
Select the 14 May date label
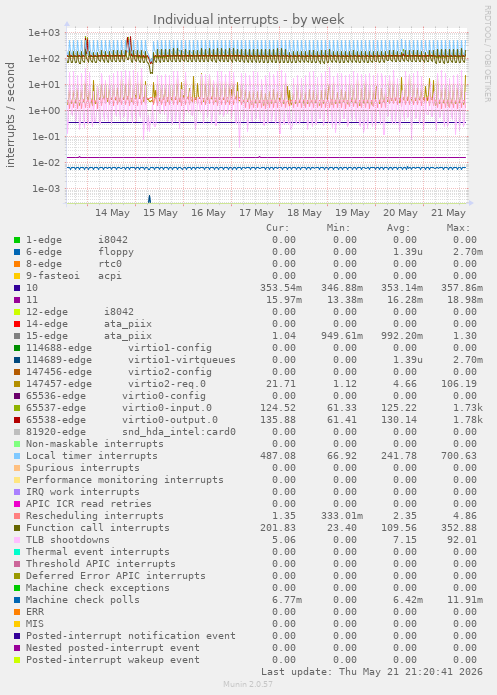point(112,213)
